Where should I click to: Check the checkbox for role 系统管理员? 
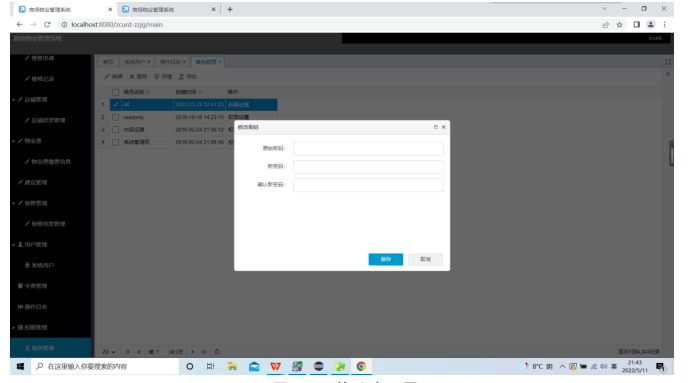pos(116,142)
